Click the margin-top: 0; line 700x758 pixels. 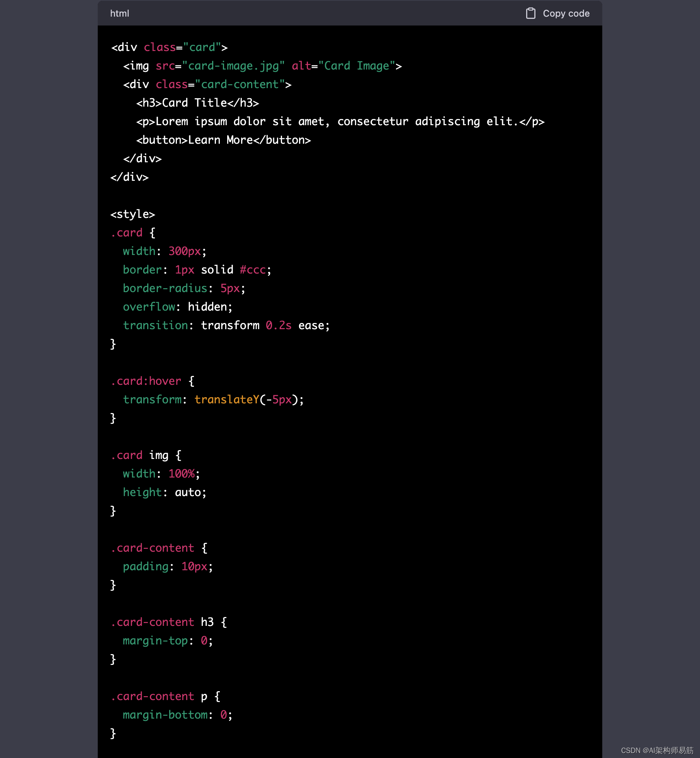point(168,641)
